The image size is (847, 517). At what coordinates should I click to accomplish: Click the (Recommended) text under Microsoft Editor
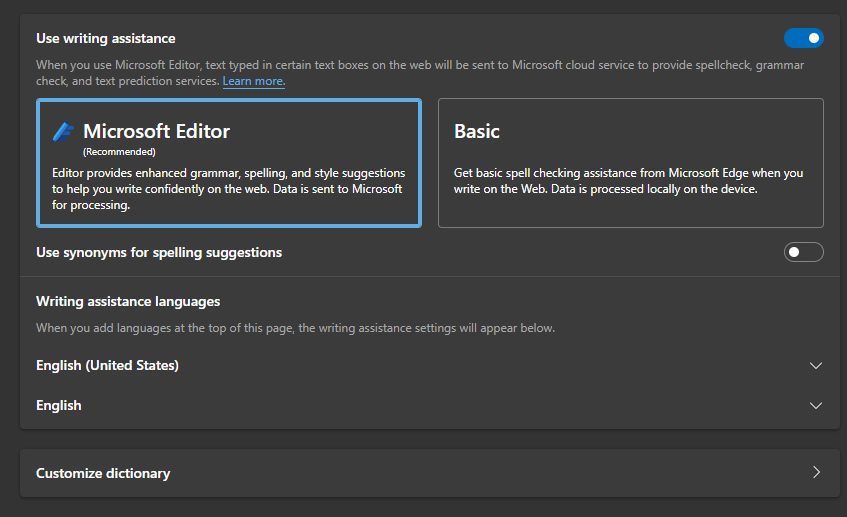(119, 152)
